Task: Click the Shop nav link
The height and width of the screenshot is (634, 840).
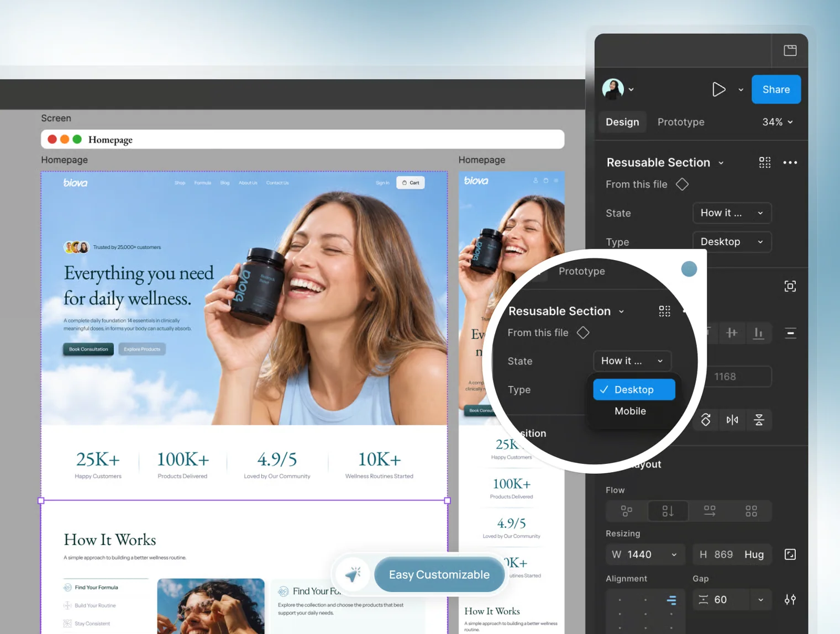Action: (x=180, y=183)
